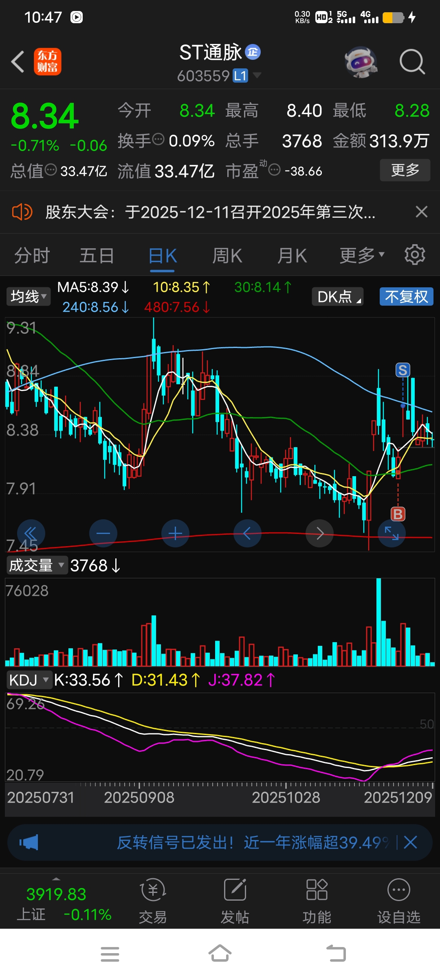Tap the blue 企 badge next to ST通脉
The width and height of the screenshot is (440, 980).
[253, 52]
